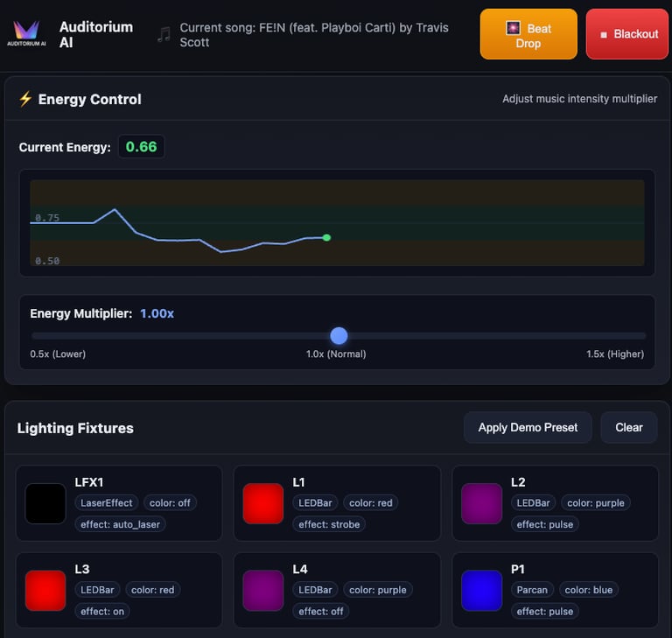Click the 'color: red' tag on L3

pyautogui.click(x=152, y=590)
